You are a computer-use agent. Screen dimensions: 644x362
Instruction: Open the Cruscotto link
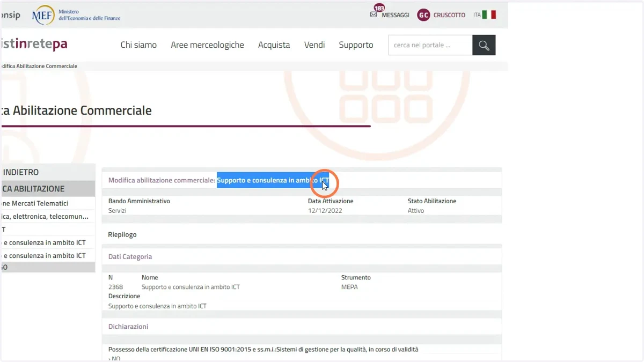(x=449, y=15)
